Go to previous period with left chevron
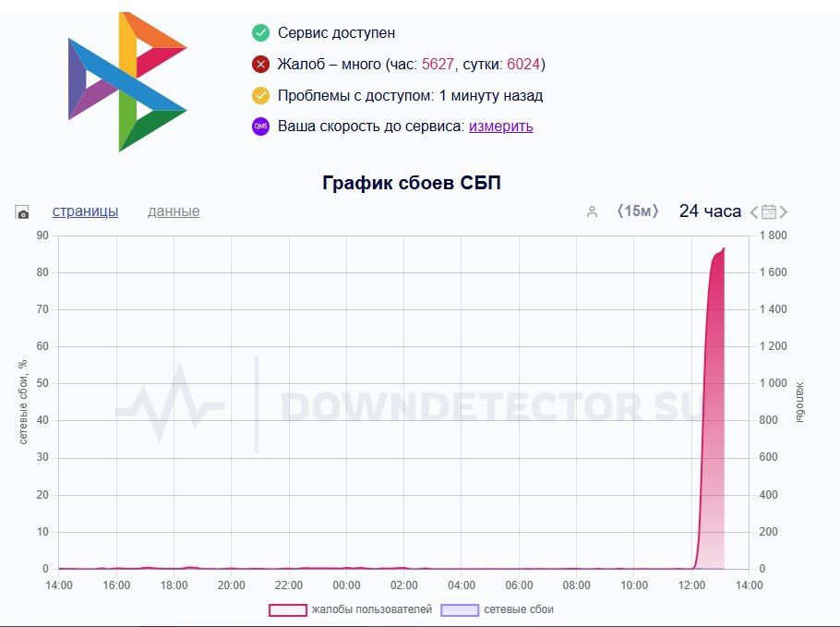840x627 pixels. tap(754, 212)
